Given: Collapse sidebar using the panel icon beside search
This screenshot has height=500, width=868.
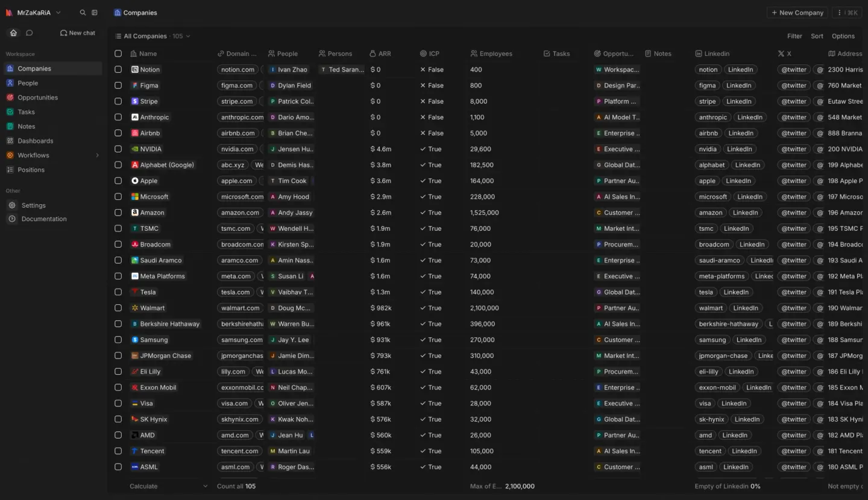Looking at the screenshot, I should click(x=95, y=13).
